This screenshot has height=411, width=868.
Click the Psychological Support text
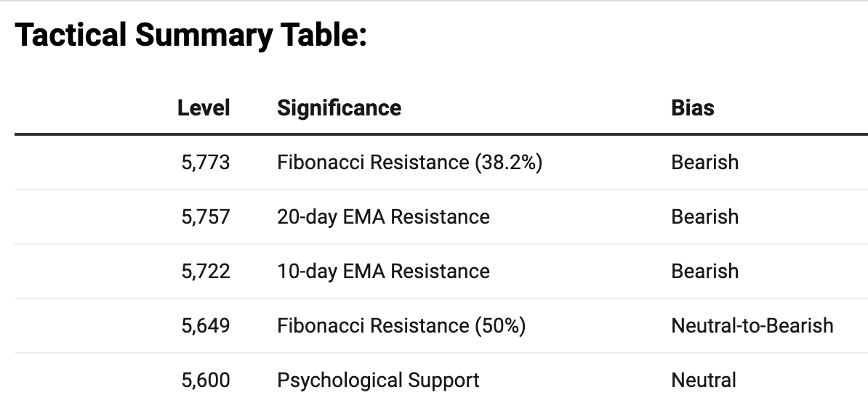coord(378,380)
